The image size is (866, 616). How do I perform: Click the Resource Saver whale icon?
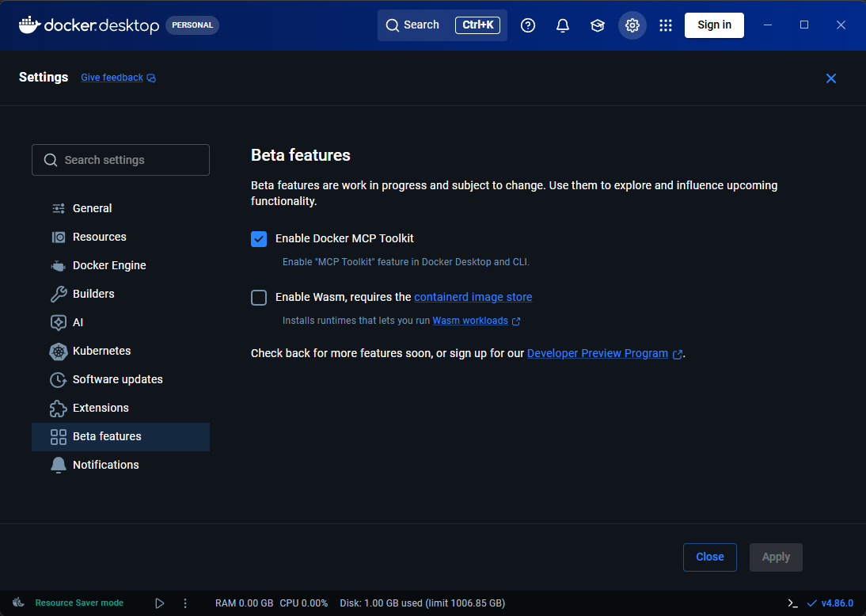pyautogui.click(x=19, y=603)
